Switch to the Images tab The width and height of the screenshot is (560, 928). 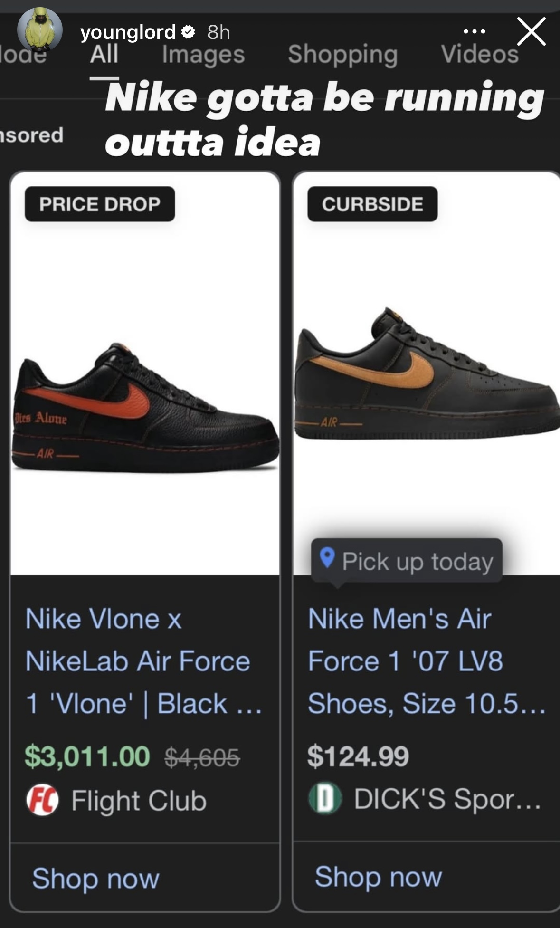tap(203, 55)
